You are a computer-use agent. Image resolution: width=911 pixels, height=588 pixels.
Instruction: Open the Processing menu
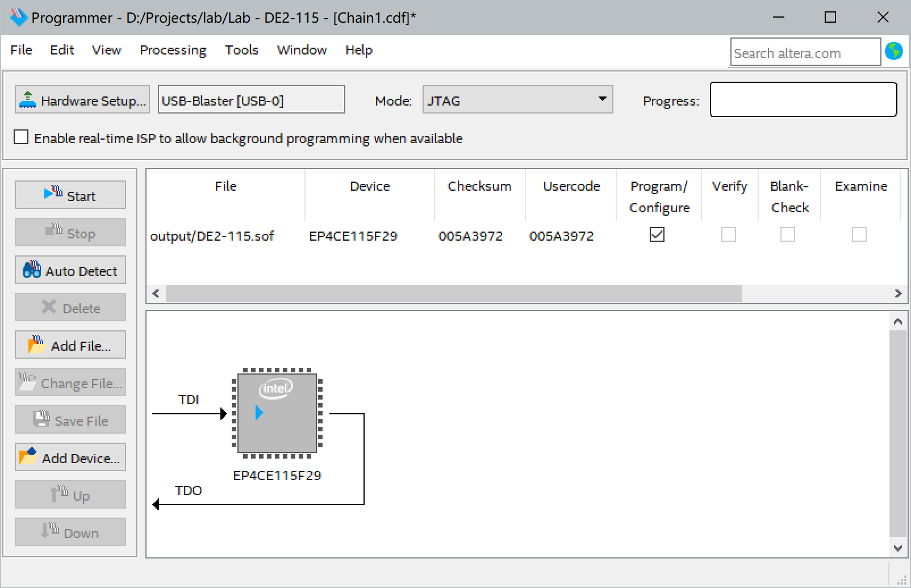173,50
